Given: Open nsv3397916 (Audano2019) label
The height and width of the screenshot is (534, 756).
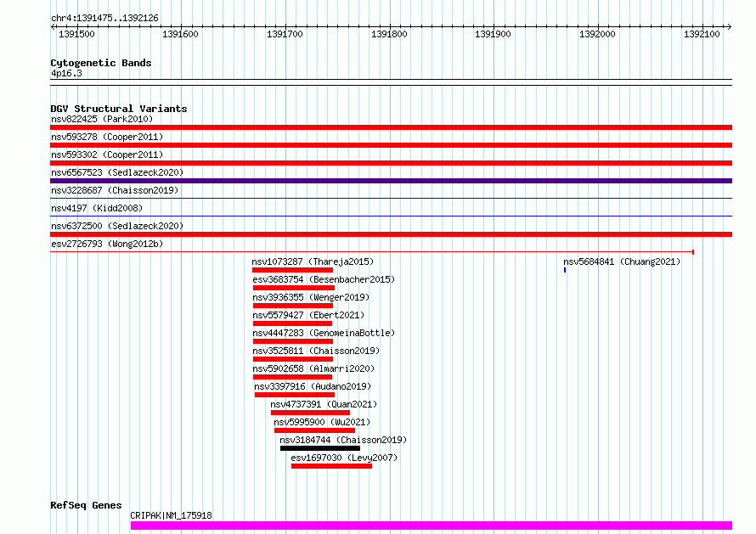Looking at the screenshot, I should (313, 386).
